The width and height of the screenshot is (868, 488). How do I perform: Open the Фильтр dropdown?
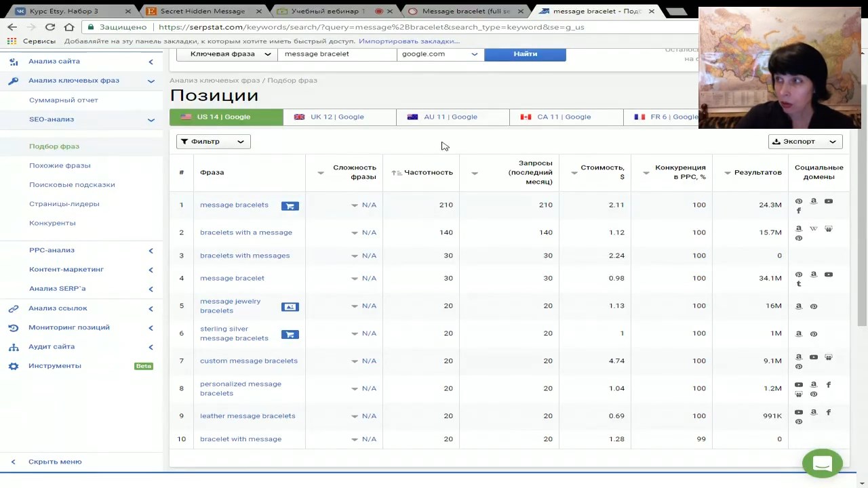[x=213, y=142]
